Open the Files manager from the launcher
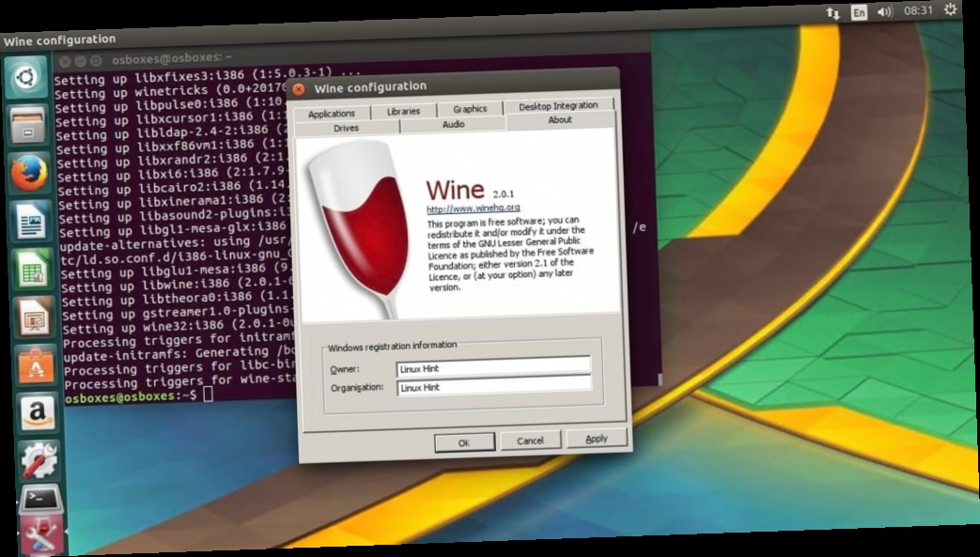This screenshot has height=557, width=980. (25, 125)
